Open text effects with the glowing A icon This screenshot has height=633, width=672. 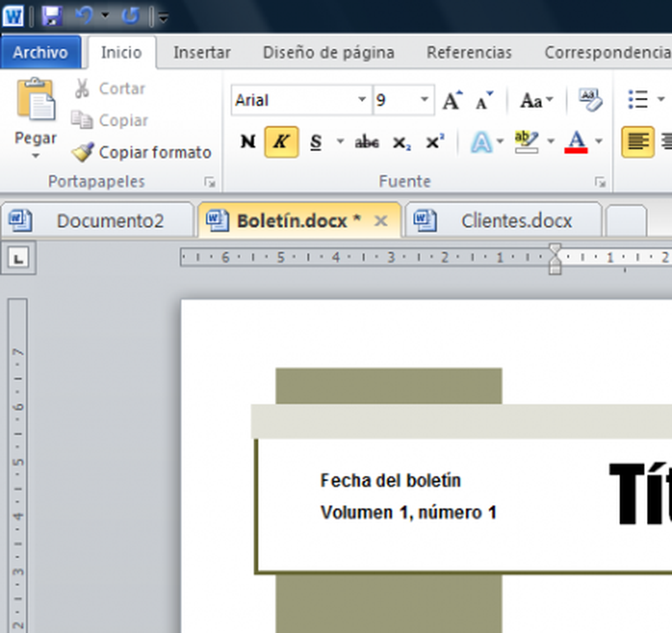pos(480,142)
